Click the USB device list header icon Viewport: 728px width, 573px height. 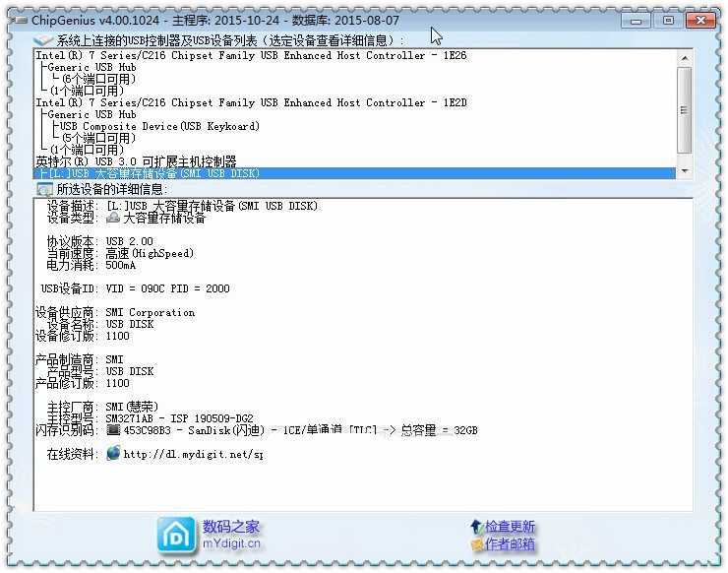pos(43,40)
